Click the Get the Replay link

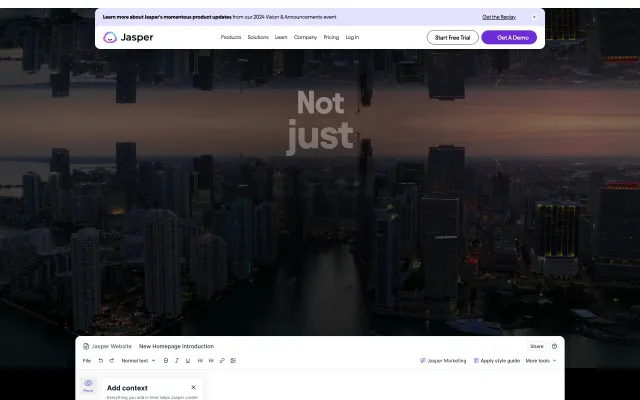[x=499, y=17]
